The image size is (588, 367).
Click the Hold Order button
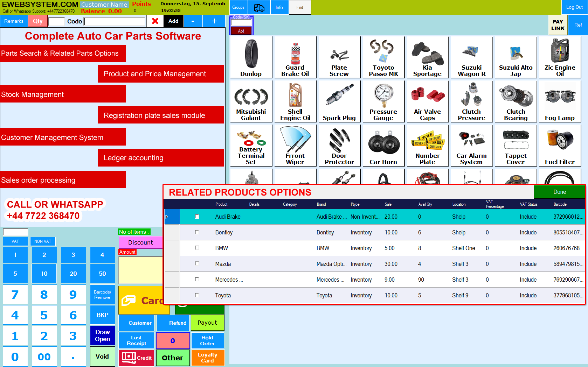208,340
